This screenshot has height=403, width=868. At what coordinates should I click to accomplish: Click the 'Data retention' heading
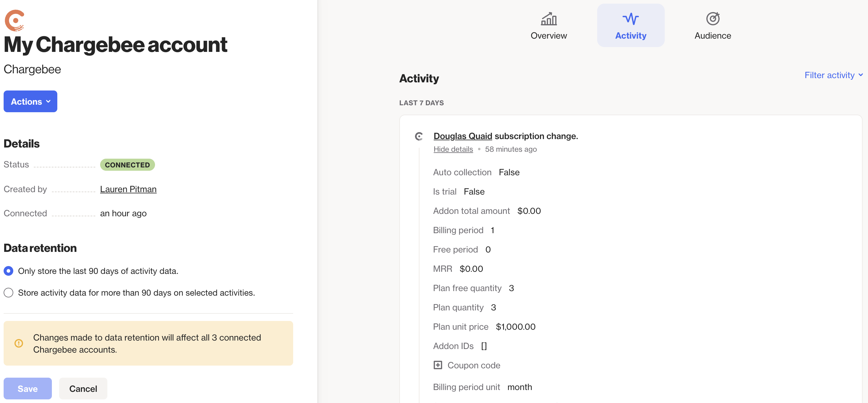tap(40, 248)
